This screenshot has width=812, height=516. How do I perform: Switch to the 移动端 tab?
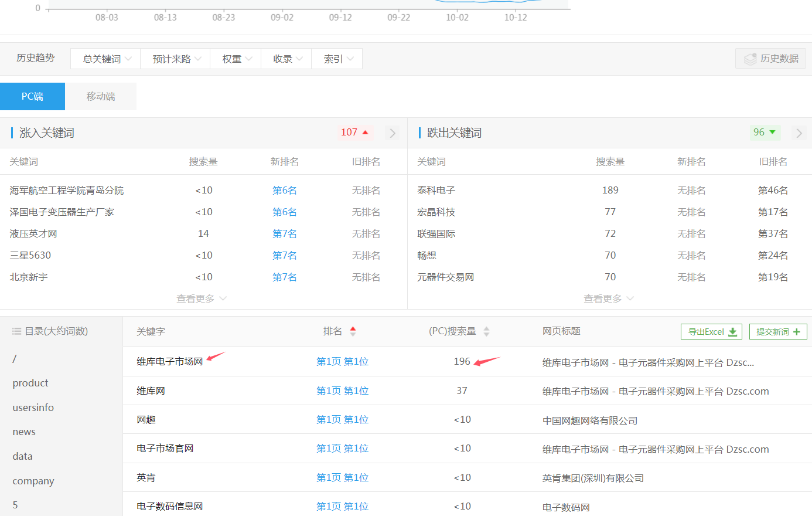pyautogui.click(x=101, y=96)
